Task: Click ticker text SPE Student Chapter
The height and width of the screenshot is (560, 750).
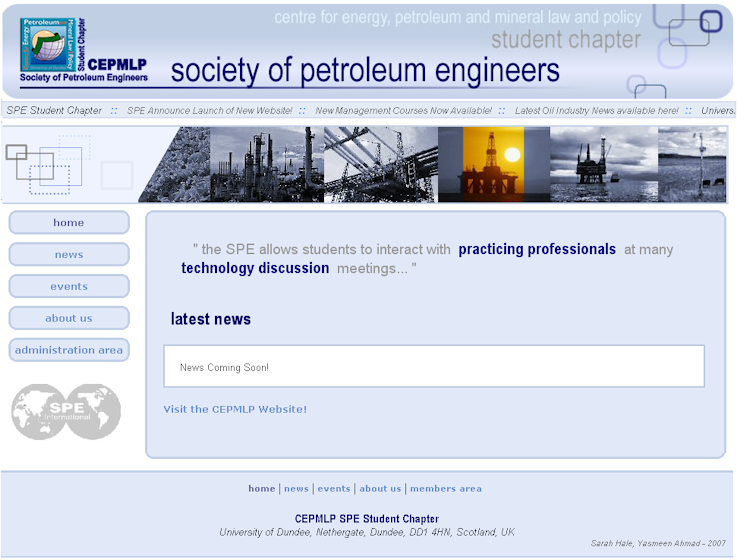Action: [x=54, y=110]
